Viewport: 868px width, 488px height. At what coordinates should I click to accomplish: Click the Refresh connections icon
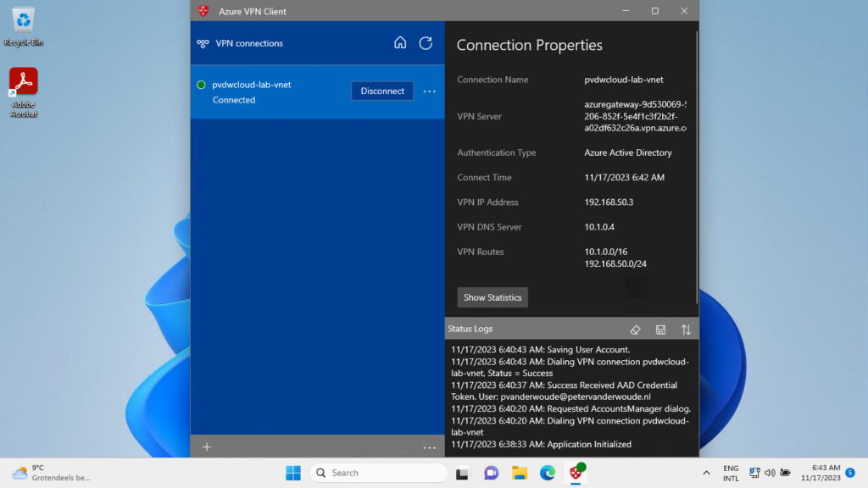426,43
